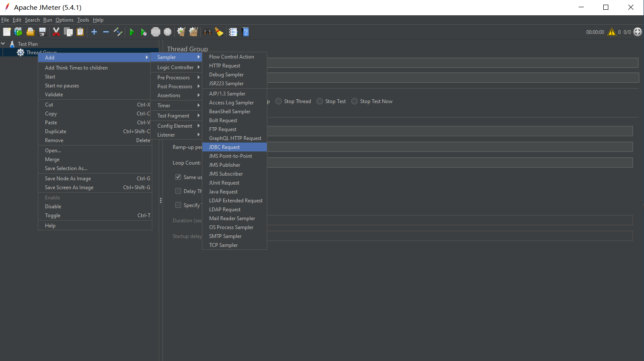The image size is (644, 361).
Task: Expand the Post Processors submenu
Action: point(176,86)
